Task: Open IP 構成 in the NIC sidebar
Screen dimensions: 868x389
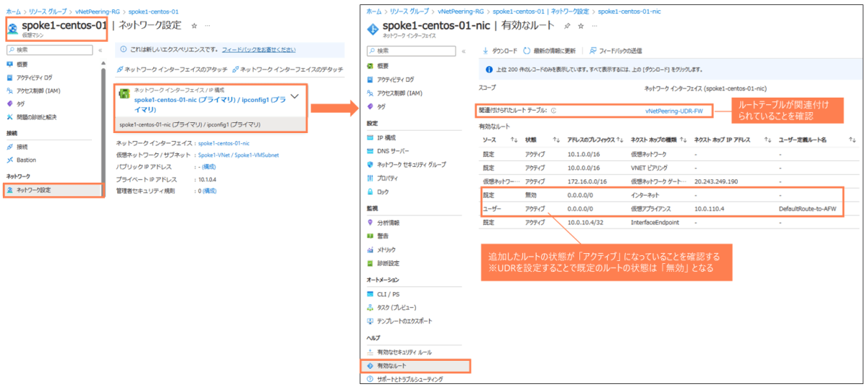Action: (x=383, y=137)
